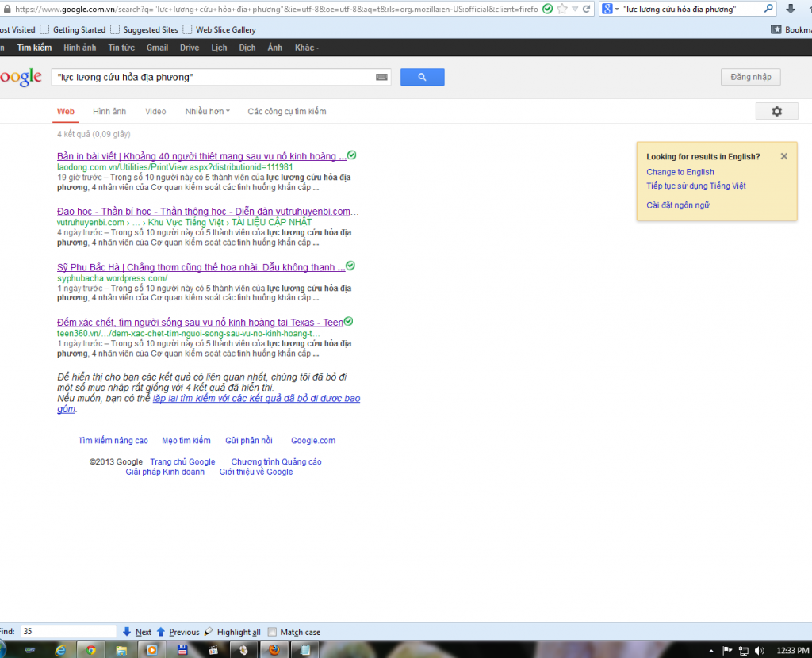Viewport: 812px width, 658px height.
Task: Open the 'Sỹ Phu Bắc Hà' result link
Action: pyautogui.click(x=201, y=267)
